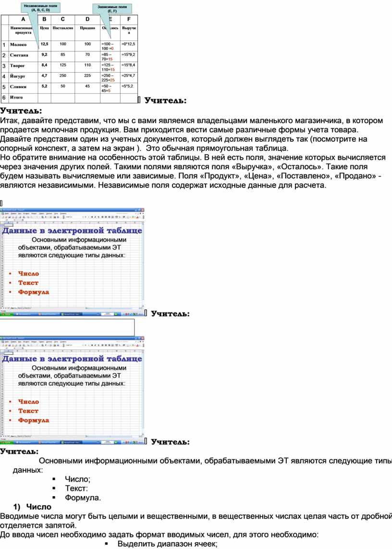
Task: Click the delivered value 85 for Сметана
Action: [62, 57]
